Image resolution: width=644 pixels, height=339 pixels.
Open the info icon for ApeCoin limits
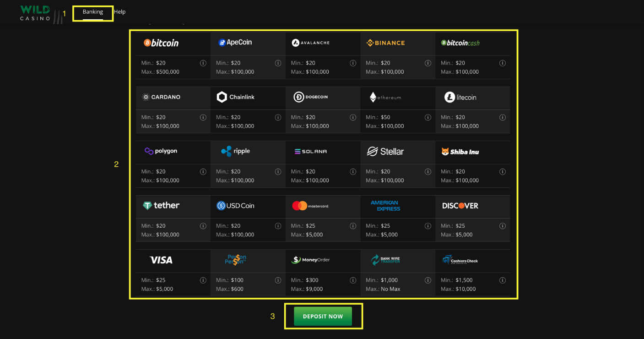pyautogui.click(x=278, y=63)
